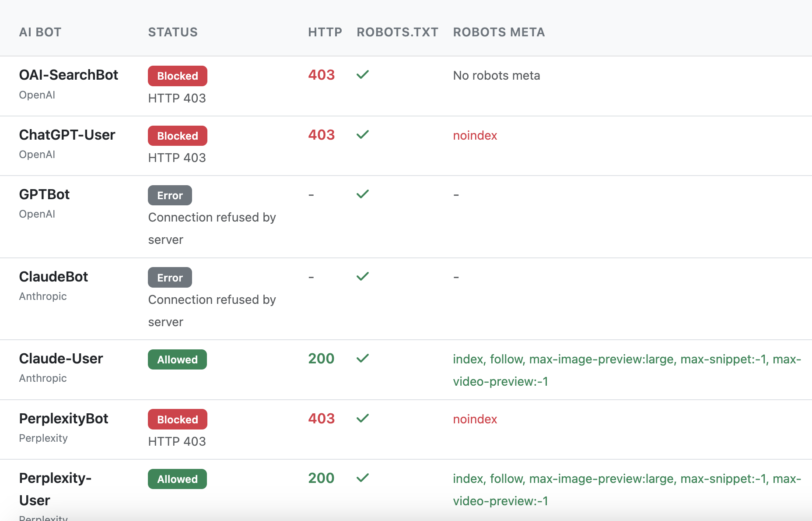The height and width of the screenshot is (521, 812).
Task: Click the AI BOT column header
Action: [40, 32]
